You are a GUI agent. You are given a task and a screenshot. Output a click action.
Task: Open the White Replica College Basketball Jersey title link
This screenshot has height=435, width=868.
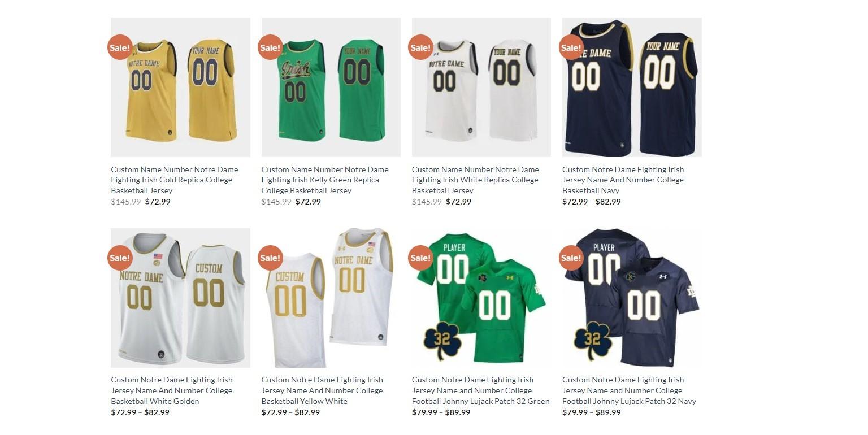point(475,180)
